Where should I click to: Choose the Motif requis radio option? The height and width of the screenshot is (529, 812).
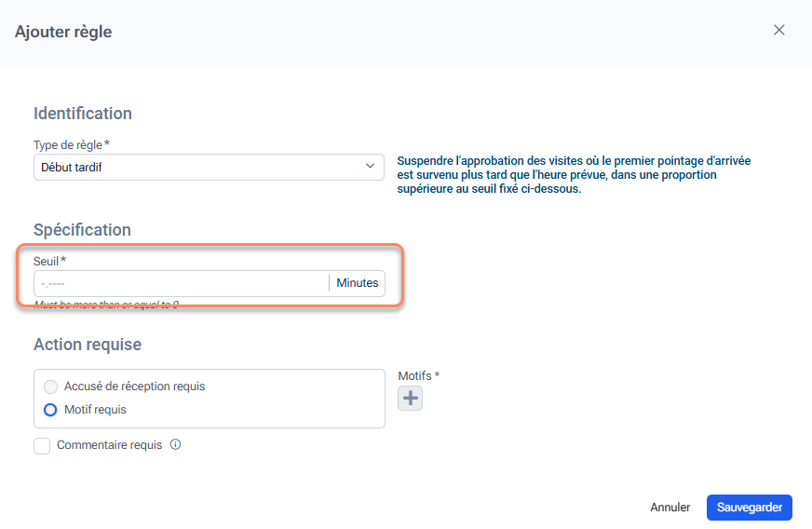(x=50, y=410)
